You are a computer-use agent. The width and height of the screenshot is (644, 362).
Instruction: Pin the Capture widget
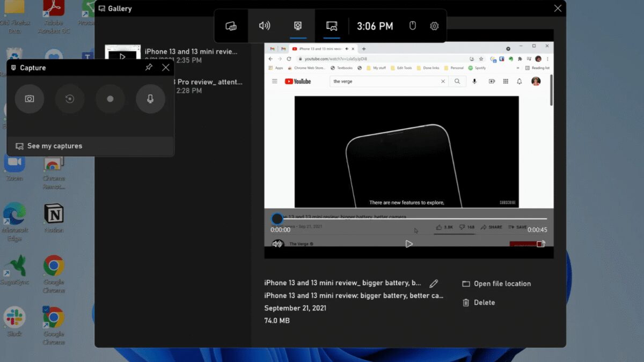pyautogui.click(x=149, y=68)
